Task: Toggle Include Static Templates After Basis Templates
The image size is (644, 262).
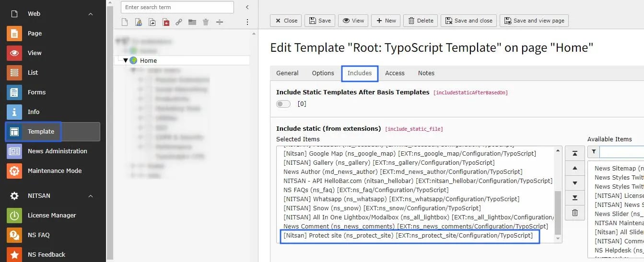Action: coord(283,104)
